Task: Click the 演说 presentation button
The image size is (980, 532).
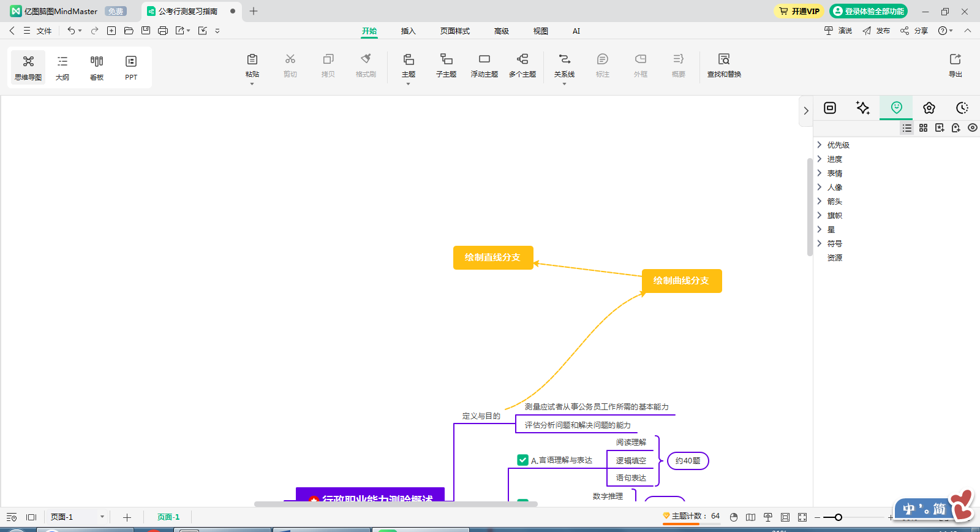Action: coord(838,31)
